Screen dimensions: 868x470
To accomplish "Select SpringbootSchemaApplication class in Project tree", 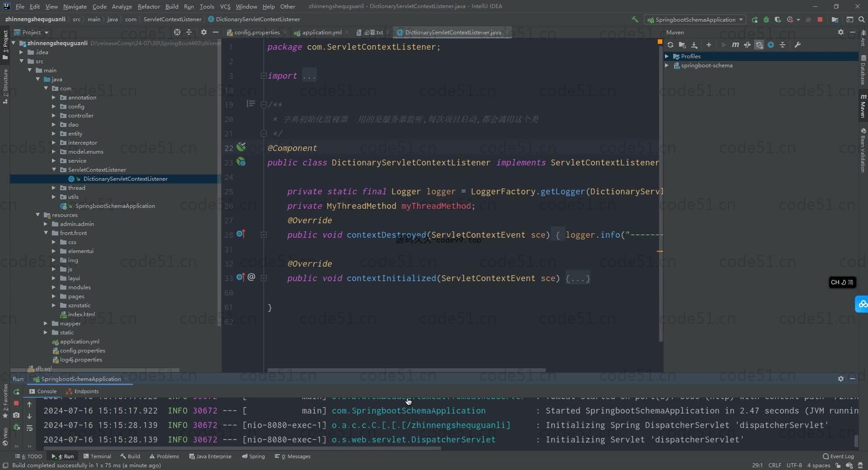I will (x=115, y=206).
